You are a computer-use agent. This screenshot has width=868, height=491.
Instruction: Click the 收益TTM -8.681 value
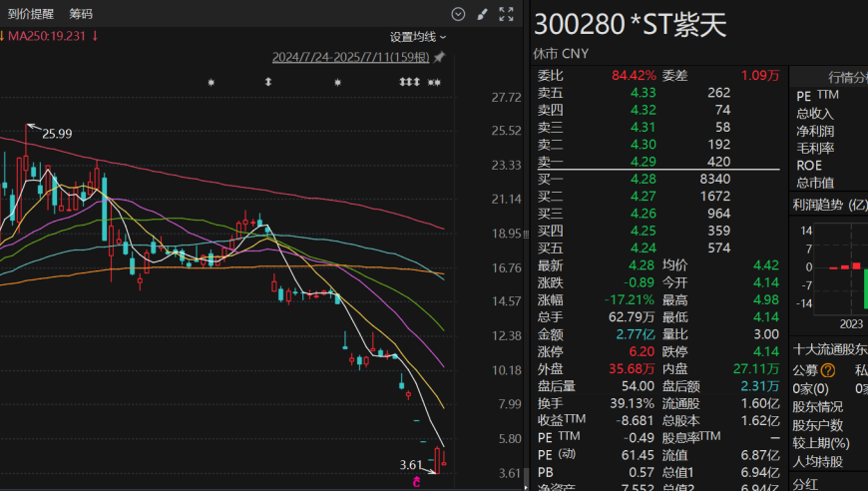635,421
